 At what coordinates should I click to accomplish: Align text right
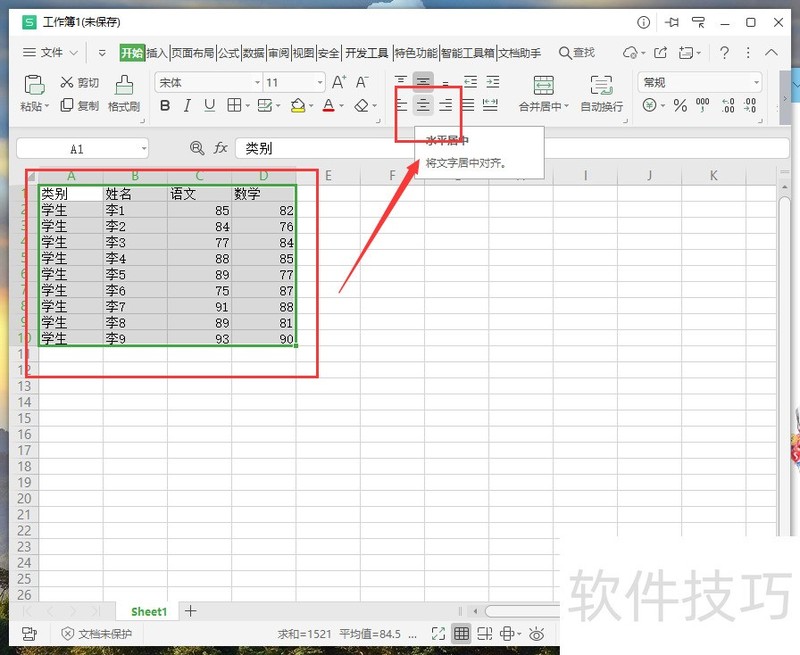pyautogui.click(x=445, y=106)
